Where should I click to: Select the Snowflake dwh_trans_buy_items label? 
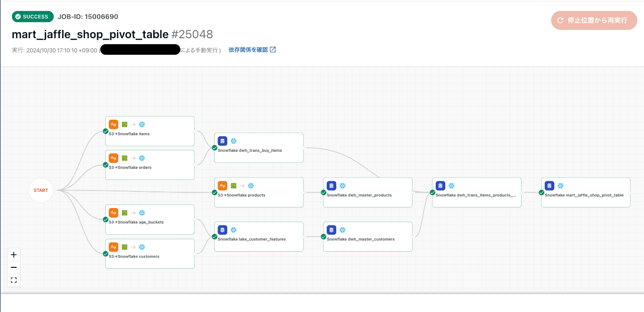pos(250,150)
